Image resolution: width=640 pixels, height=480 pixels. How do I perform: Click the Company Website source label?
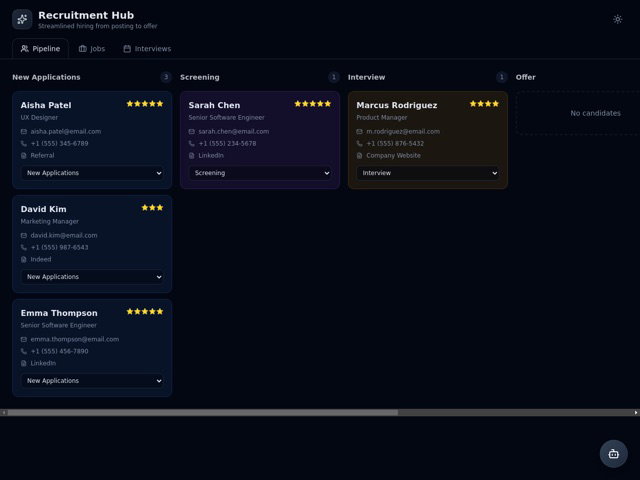(393, 156)
